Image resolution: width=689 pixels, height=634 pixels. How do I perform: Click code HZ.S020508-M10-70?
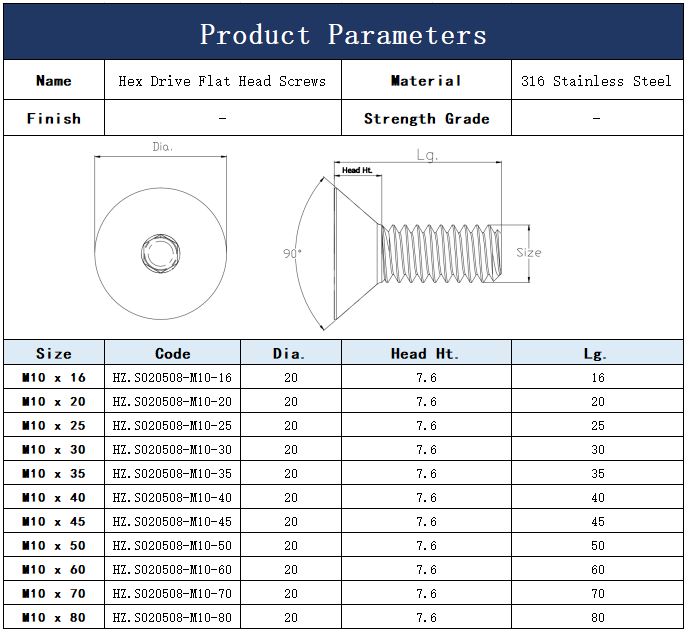pos(172,594)
